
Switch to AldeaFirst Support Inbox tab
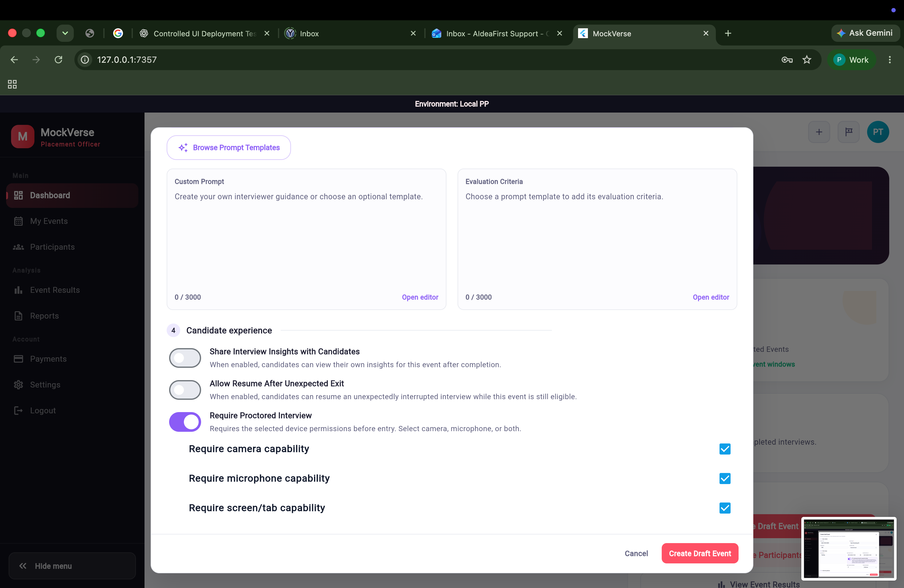(x=498, y=34)
